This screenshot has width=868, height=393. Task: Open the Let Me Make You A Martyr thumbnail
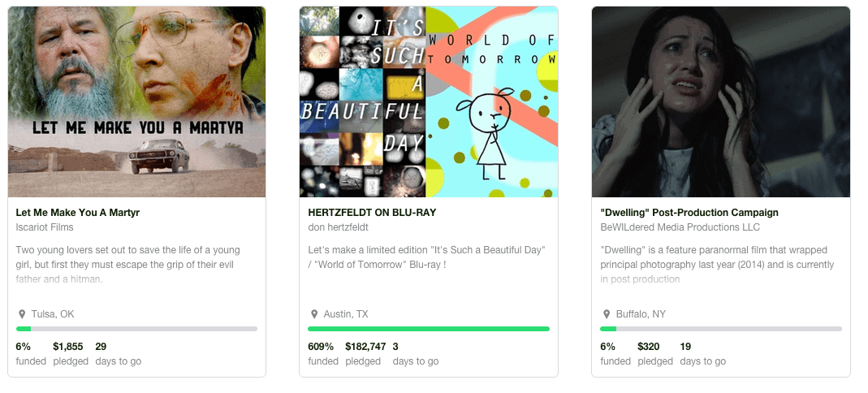point(136,101)
